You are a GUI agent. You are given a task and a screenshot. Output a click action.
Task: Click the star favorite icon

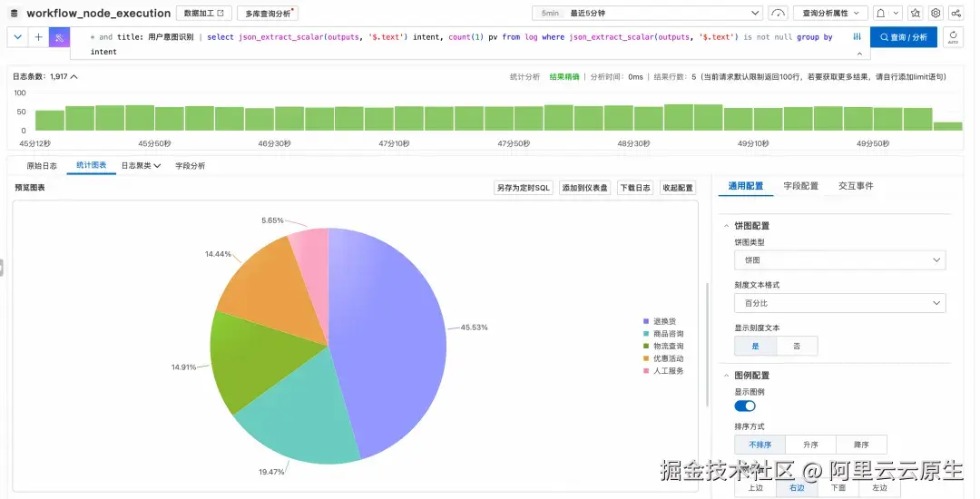915,13
